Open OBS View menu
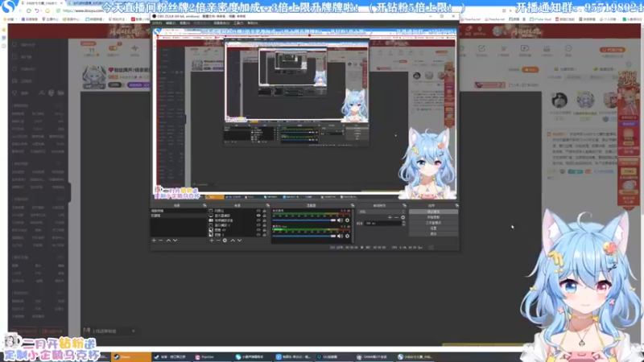This screenshot has width=644, height=362. tap(185, 23)
